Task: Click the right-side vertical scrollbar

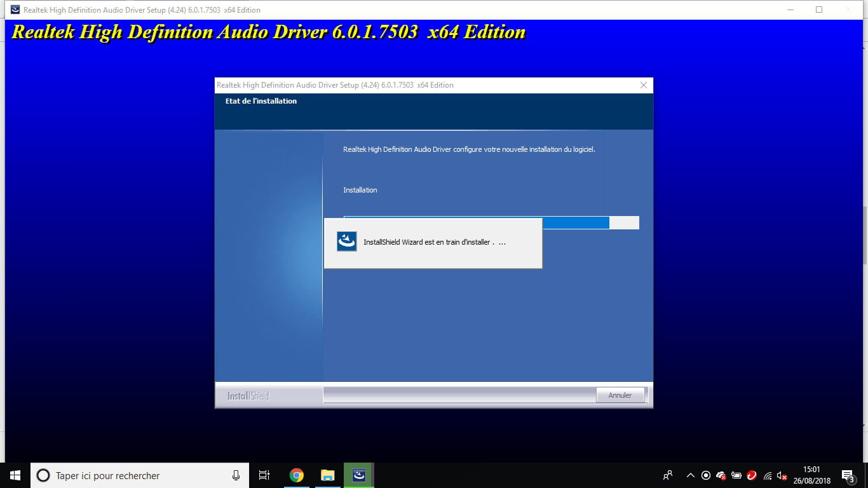Action: [x=865, y=235]
